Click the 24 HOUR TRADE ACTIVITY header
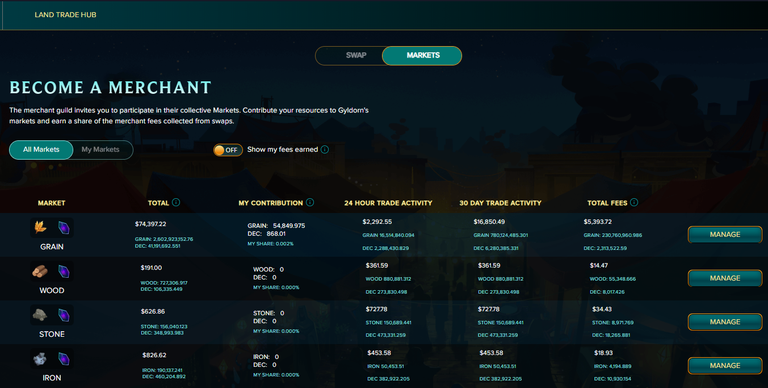Image resolution: width=768 pixels, height=388 pixels. pyautogui.click(x=388, y=203)
